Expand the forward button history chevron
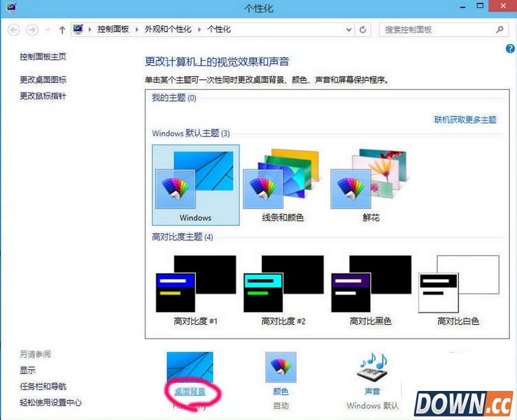517x420 pixels. click(46, 29)
